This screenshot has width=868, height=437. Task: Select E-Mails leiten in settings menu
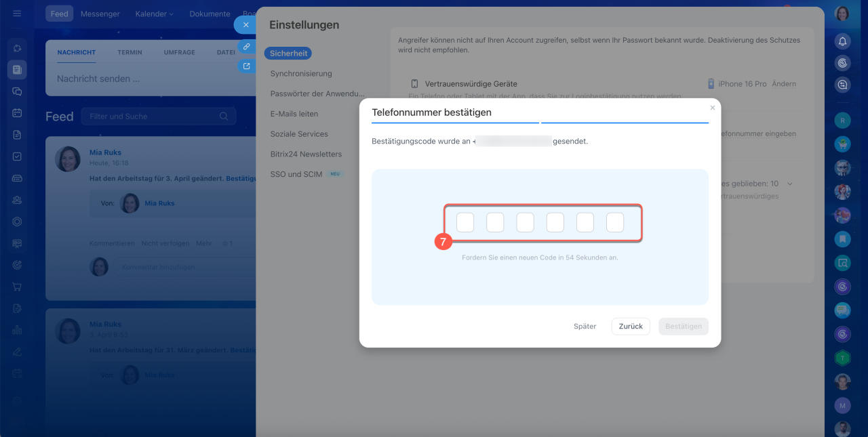tap(294, 114)
